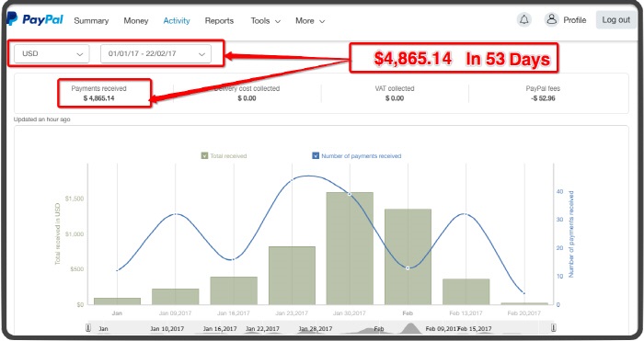
Task: Open the USD currency dropdown
Action: click(52, 53)
